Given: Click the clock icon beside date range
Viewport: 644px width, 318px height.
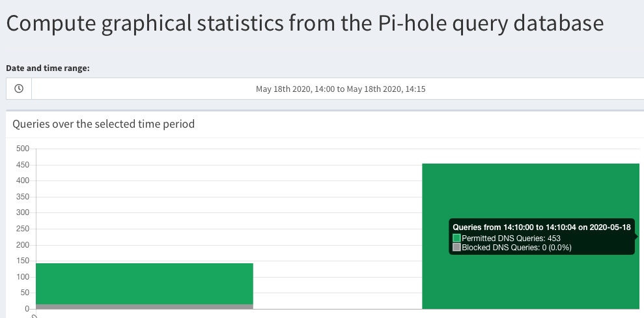Looking at the screenshot, I should 19,89.
